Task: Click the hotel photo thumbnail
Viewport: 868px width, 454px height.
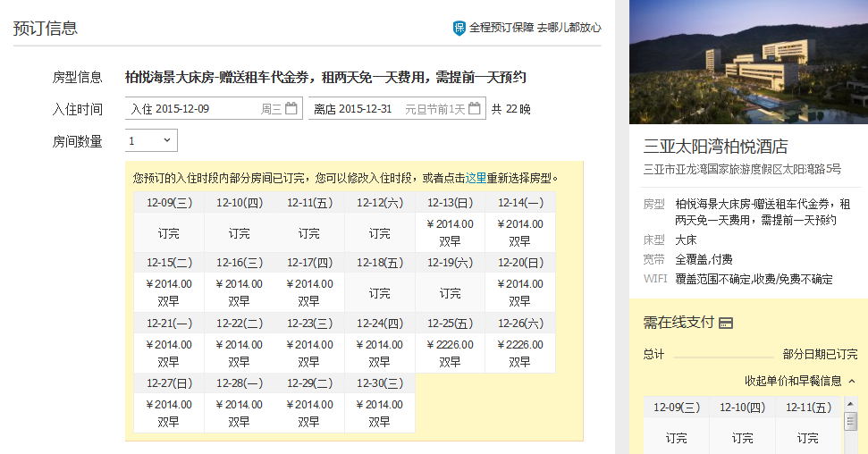Action: (748, 62)
